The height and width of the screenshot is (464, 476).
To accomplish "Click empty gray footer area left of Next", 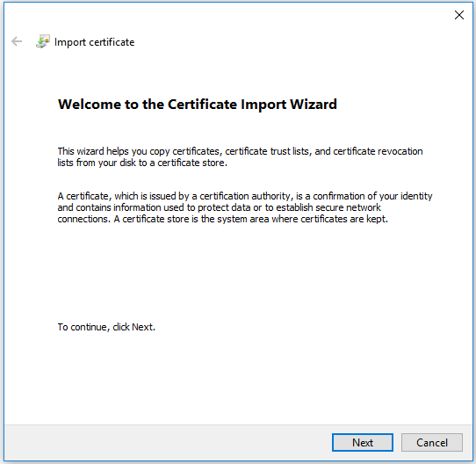I will [167, 442].
